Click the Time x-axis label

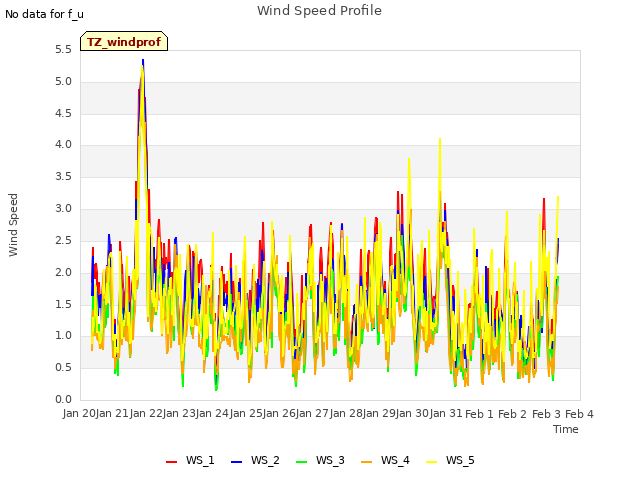(x=566, y=429)
